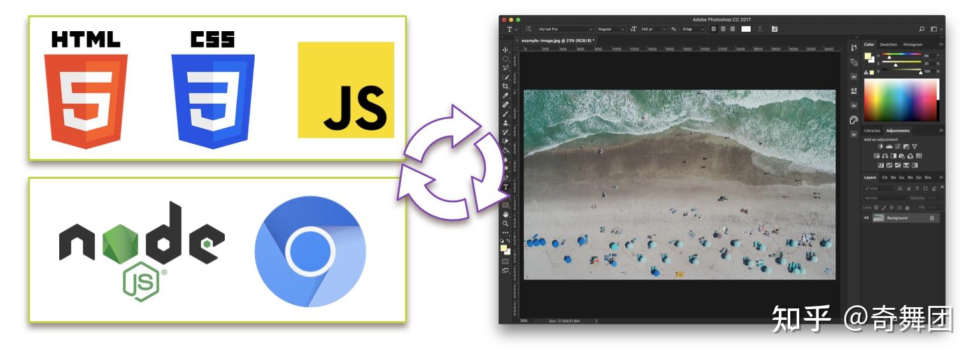Image resolution: width=980 pixels, height=360 pixels.
Task: Add a Color Balance adjustment
Action: coord(885,156)
